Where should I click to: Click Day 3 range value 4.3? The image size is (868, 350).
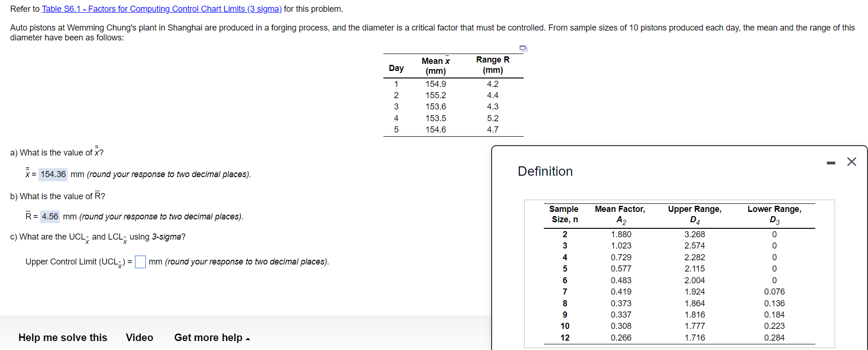click(493, 107)
